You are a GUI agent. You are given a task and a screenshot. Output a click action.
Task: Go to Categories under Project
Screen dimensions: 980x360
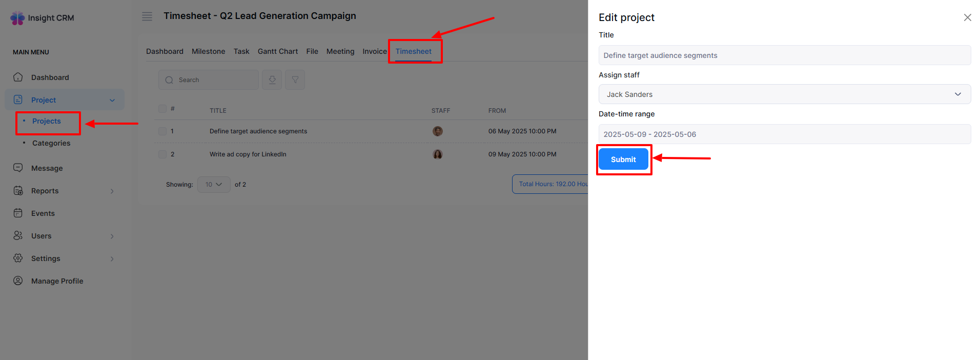coord(51,143)
